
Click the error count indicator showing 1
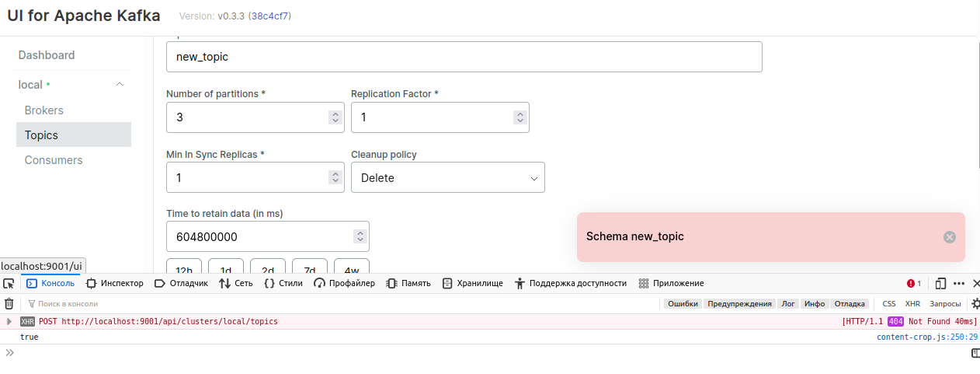(x=914, y=283)
